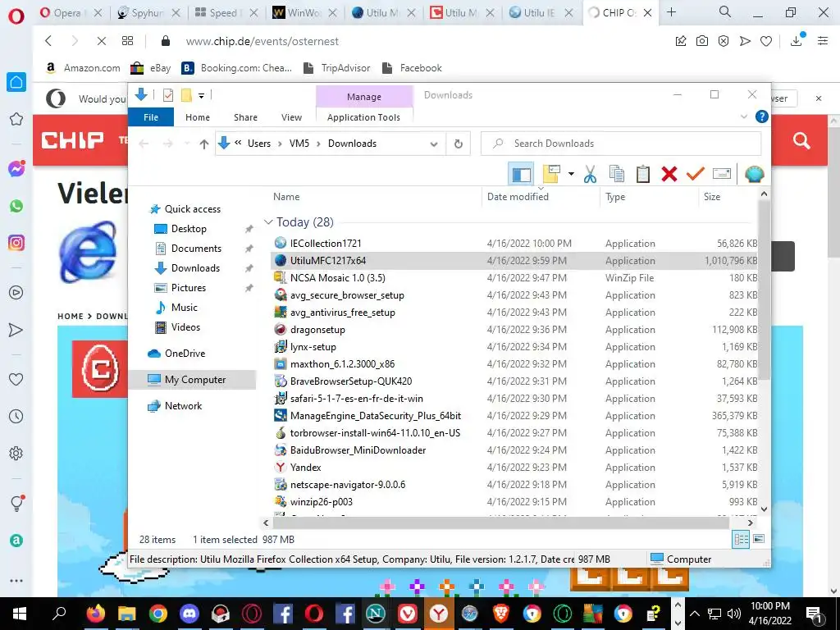Collapse the Today (28) group

click(268, 221)
